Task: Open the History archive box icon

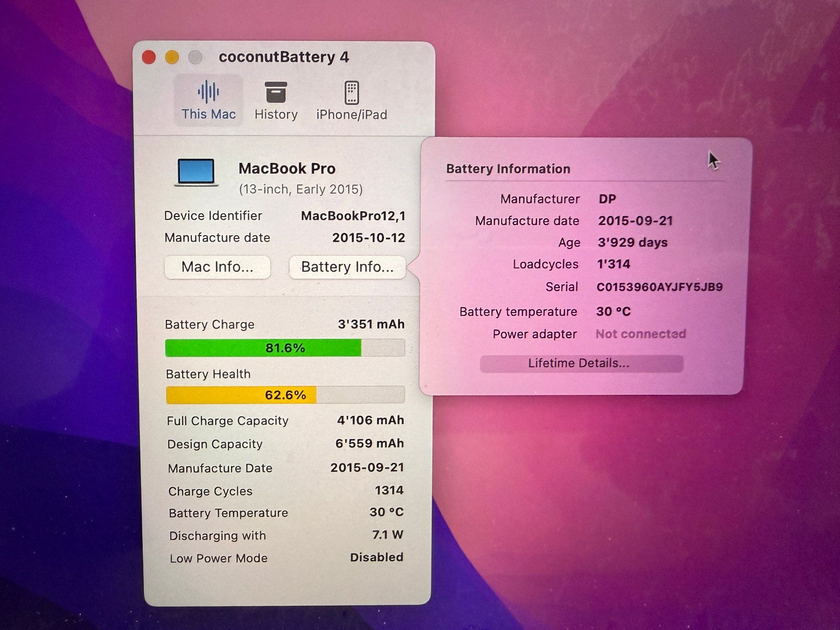Action: [x=276, y=92]
